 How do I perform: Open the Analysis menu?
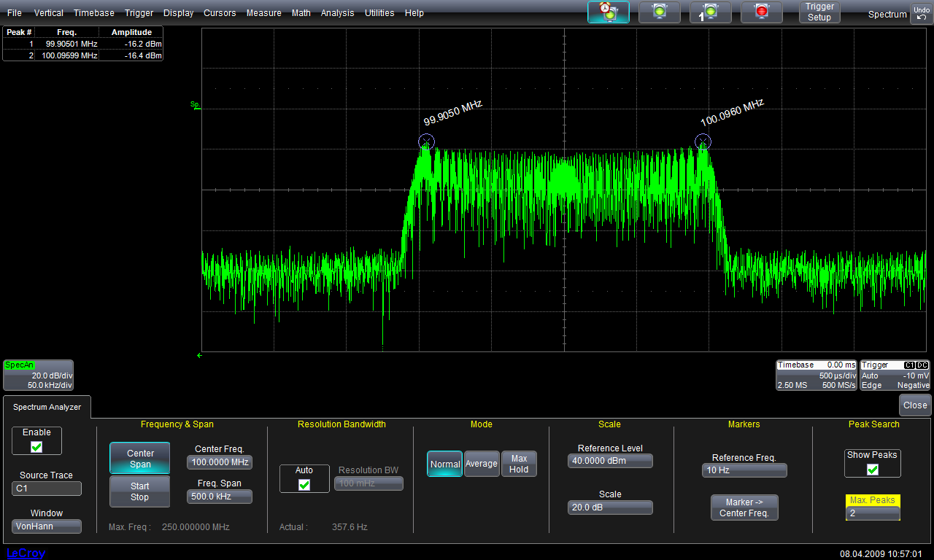coord(337,13)
